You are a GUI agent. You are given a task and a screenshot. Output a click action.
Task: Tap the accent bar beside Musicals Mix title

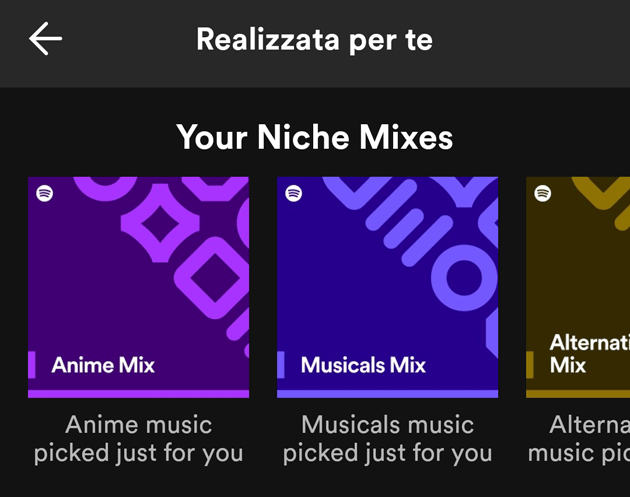pyautogui.click(x=281, y=365)
